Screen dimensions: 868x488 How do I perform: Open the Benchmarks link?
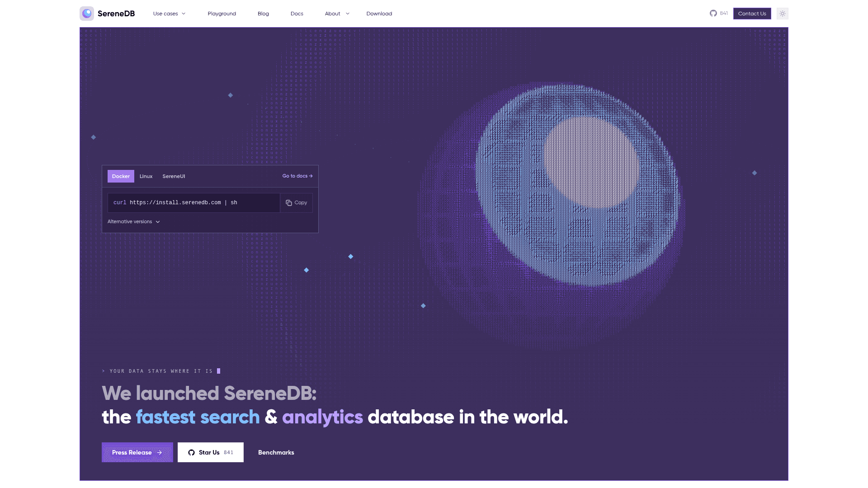pos(276,452)
